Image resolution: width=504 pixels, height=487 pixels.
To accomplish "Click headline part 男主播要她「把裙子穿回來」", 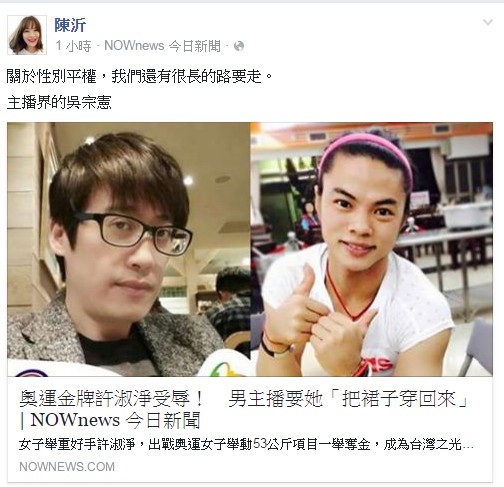I will [349, 399].
